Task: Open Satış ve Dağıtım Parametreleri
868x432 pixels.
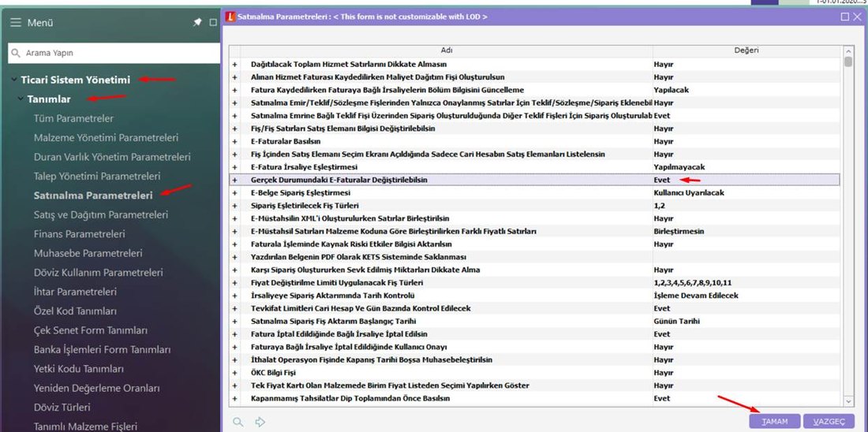Action: pos(101,214)
